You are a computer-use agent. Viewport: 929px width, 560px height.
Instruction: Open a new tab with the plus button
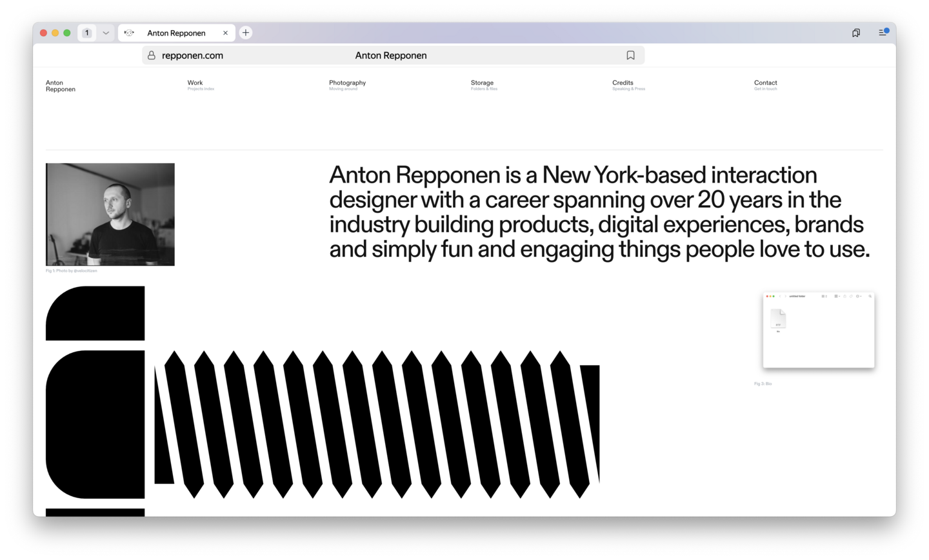[x=246, y=33]
